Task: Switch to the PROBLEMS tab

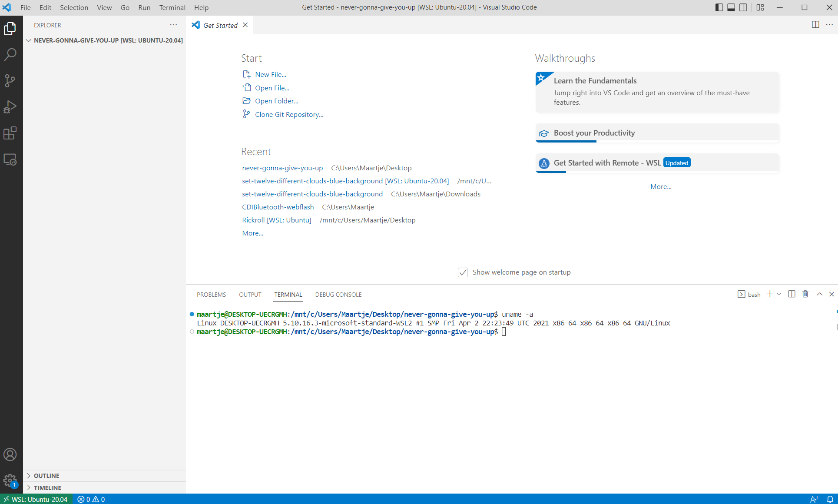Action: 211,295
